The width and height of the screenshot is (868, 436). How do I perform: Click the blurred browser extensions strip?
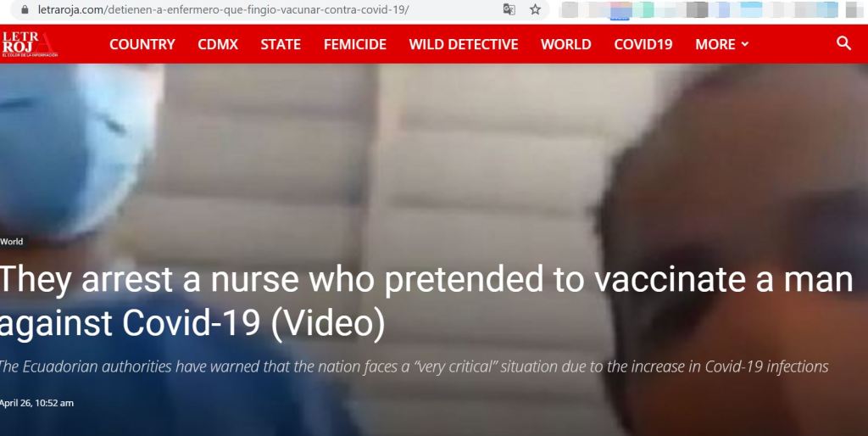tap(711, 10)
